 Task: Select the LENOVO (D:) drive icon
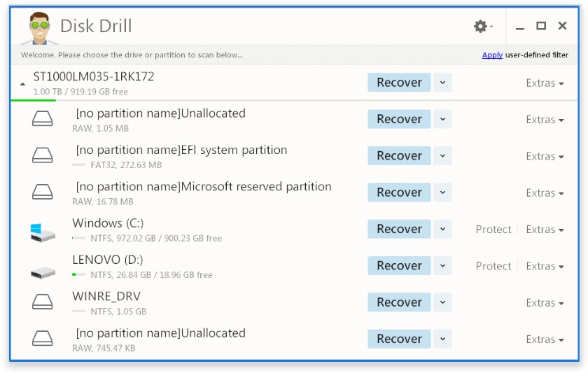point(43,272)
